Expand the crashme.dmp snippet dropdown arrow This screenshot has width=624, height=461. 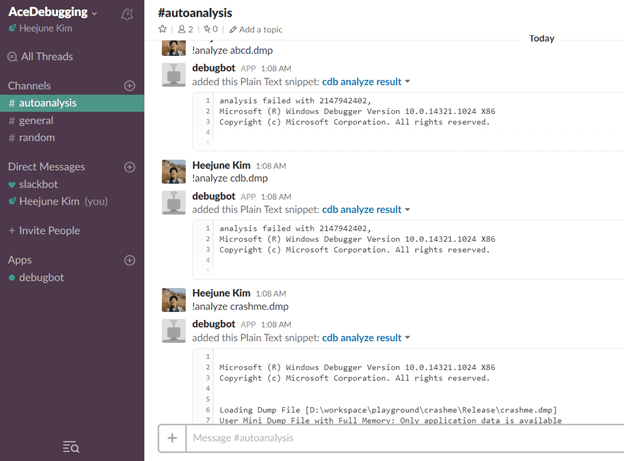pyautogui.click(x=408, y=338)
